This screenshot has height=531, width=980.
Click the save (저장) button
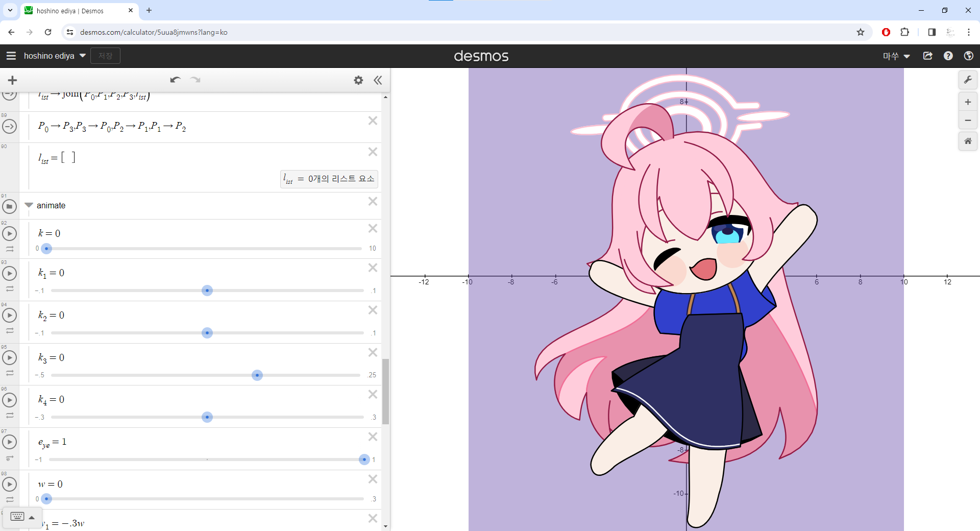(105, 56)
